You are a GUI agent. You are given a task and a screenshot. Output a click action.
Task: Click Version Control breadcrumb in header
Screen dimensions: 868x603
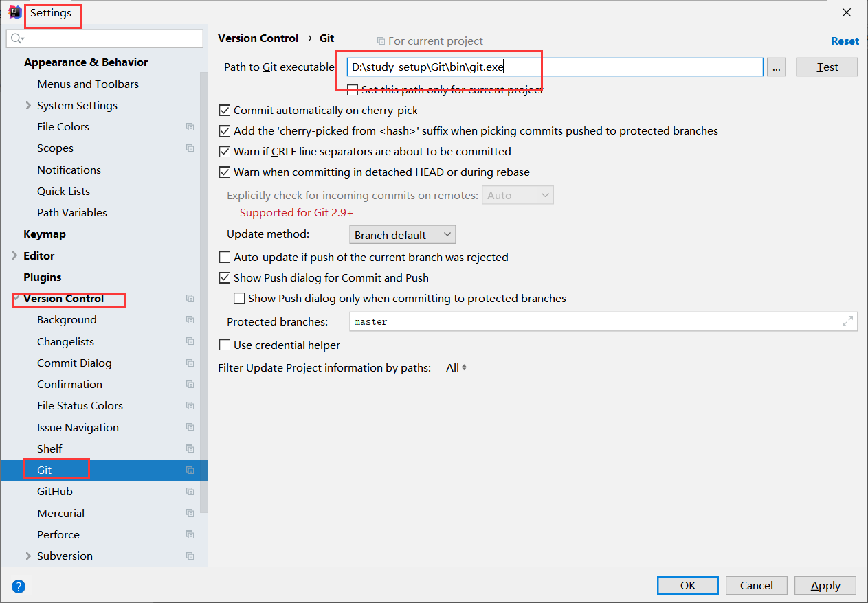[x=258, y=38]
